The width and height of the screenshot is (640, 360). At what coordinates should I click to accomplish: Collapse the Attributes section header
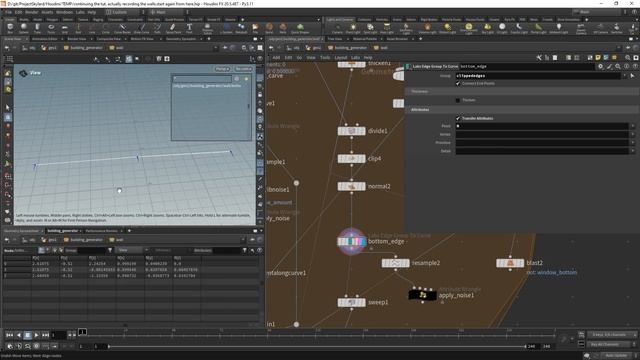click(x=522, y=109)
